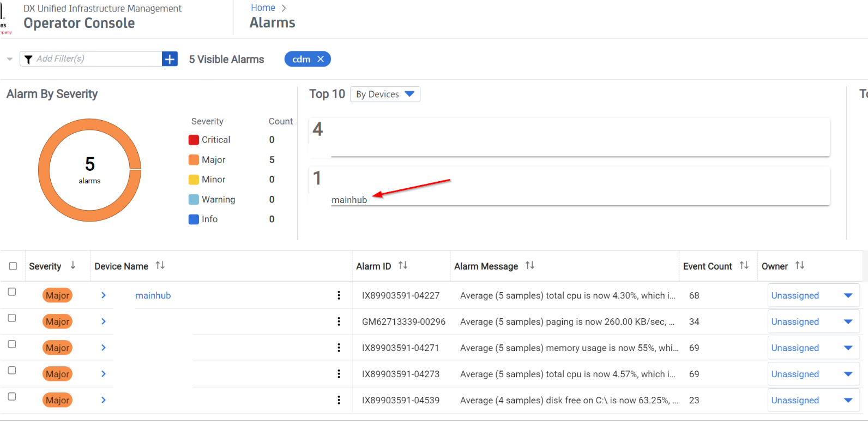Image resolution: width=868 pixels, height=429 pixels.
Task: Remove the cdm filter chip
Action: tap(321, 59)
